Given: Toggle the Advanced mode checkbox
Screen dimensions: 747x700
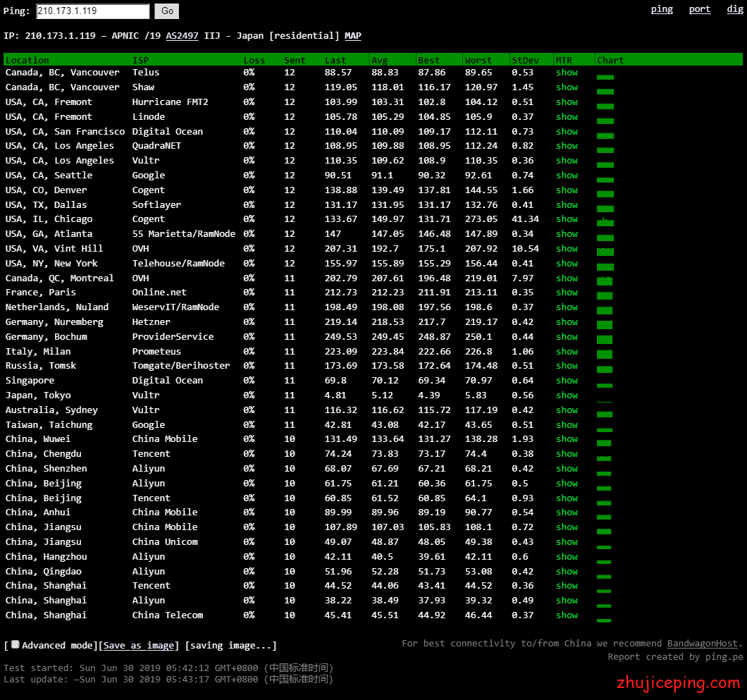Looking at the screenshot, I should [x=16, y=645].
